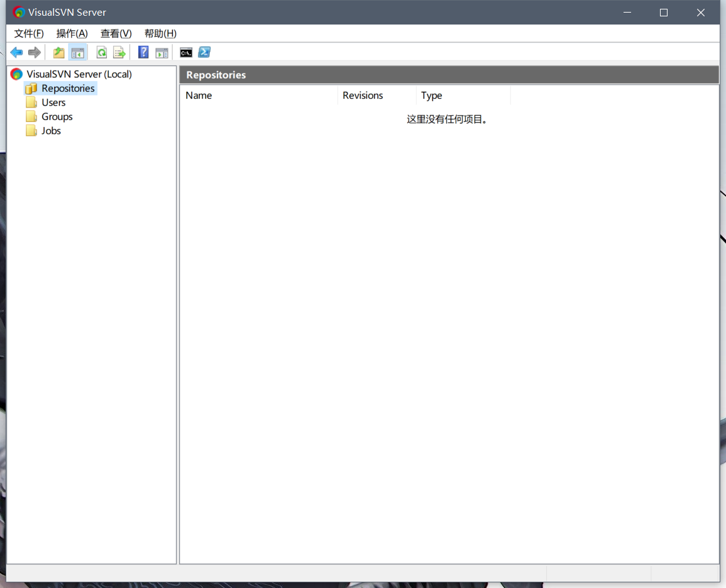This screenshot has height=588, width=726.
Task: Click the Refresh icon on the toolbar
Action: (x=101, y=52)
